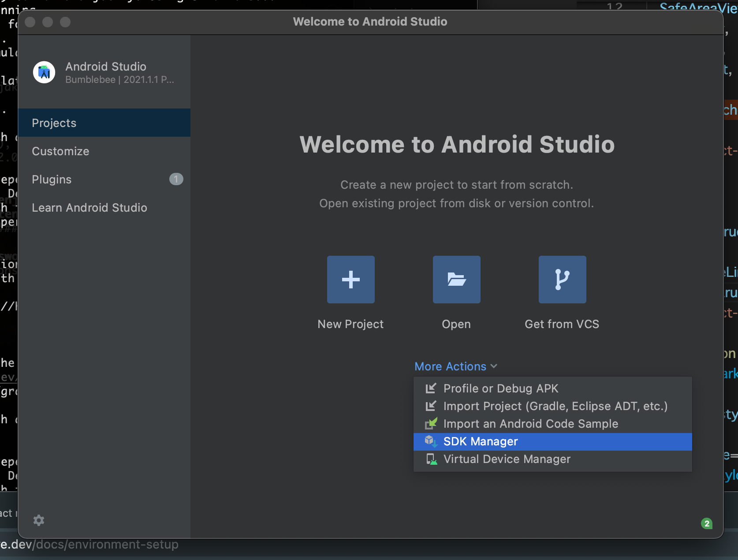Click the Open label
The width and height of the screenshot is (738, 560).
tap(456, 324)
